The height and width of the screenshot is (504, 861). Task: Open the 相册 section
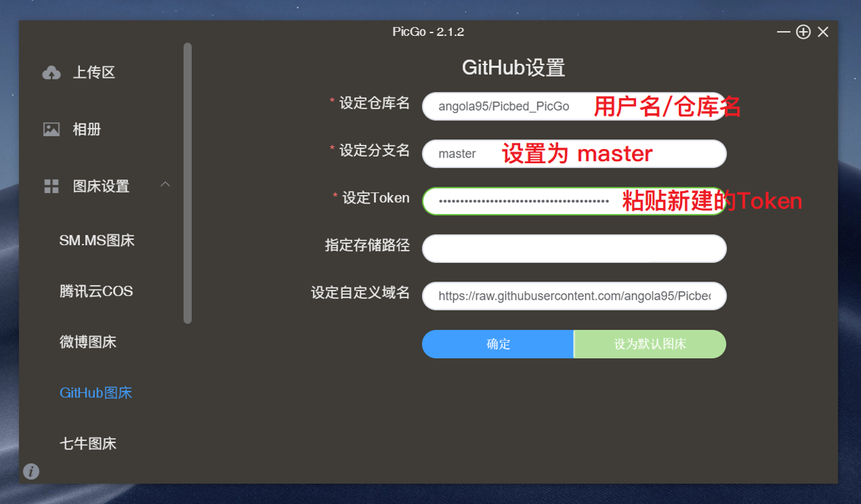(x=87, y=129)
